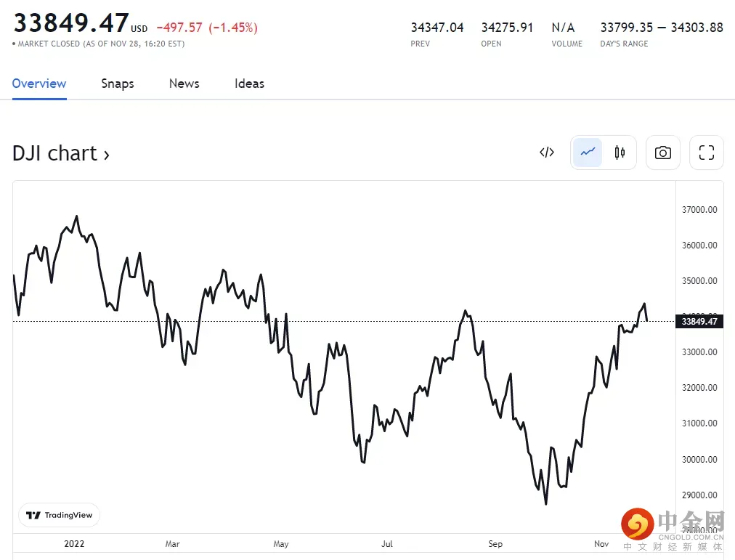Take a chart snapshot with camera icon
The image size is (735, 560).
pos(662,153)
